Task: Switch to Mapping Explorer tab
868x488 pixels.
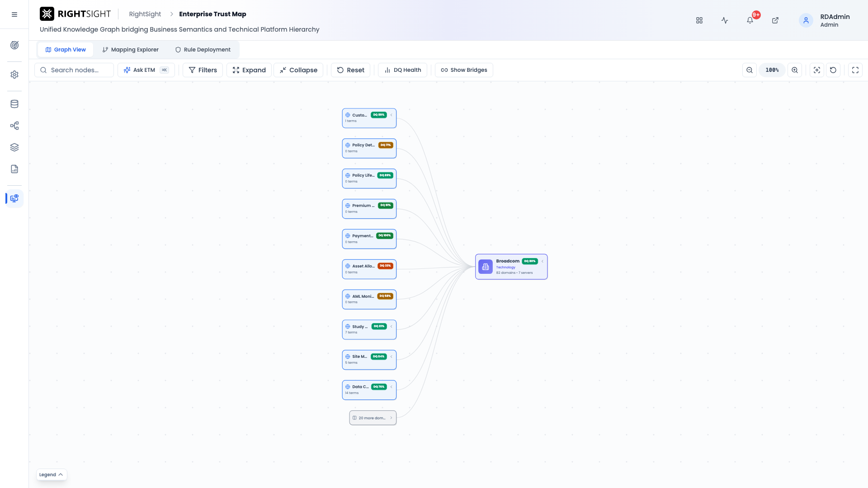Action: [x=130, y=50]
